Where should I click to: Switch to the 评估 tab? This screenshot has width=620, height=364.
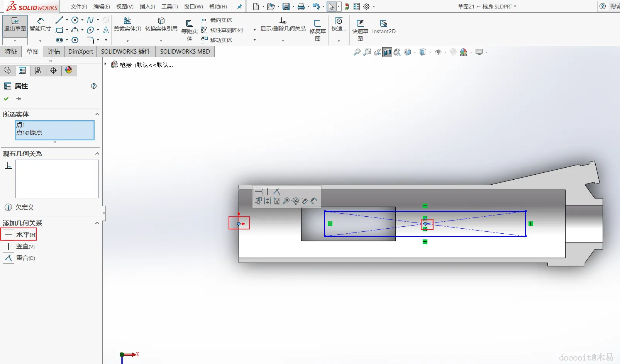tap(54, 51)
